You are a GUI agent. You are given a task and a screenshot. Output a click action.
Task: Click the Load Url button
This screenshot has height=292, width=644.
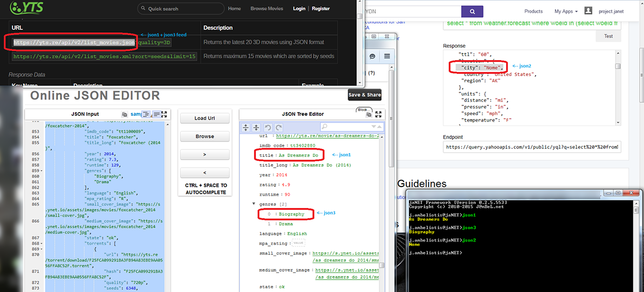(205, 118)
